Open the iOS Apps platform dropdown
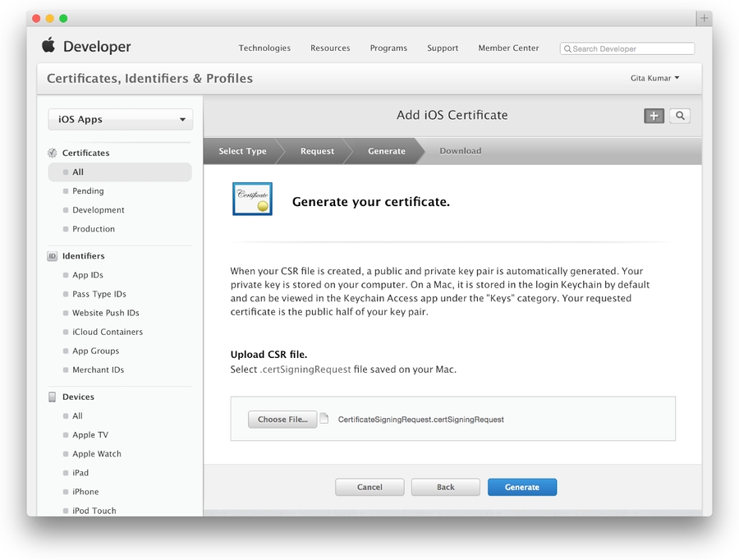Viewport: 739px width, 560px height. click(x=121, y=120)
